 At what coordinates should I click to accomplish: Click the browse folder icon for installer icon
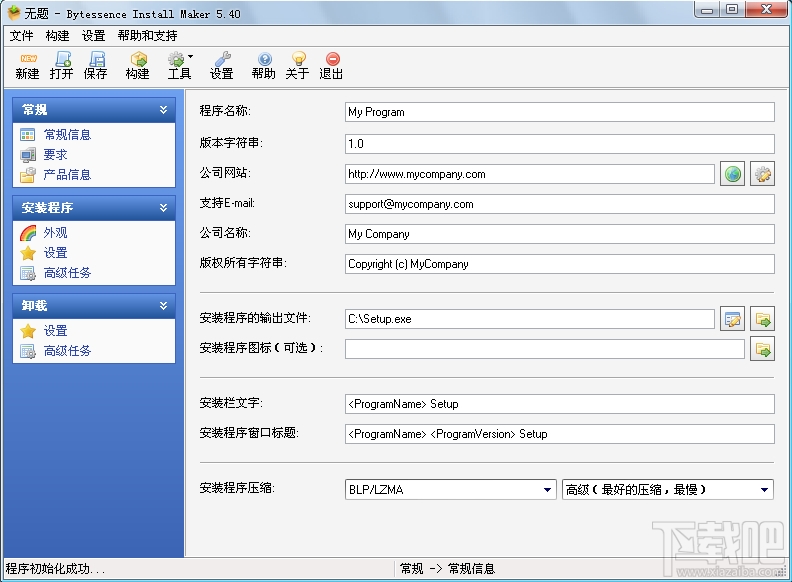(762, 349)
